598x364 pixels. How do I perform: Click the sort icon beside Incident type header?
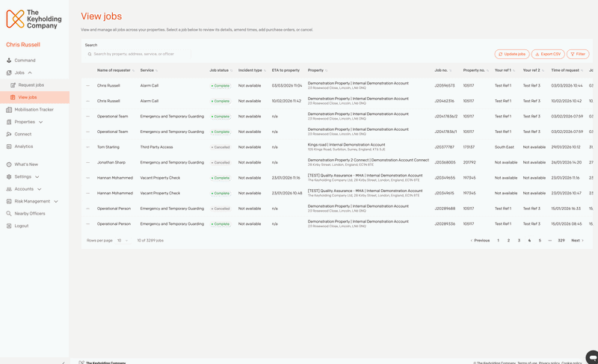(265, 70)
